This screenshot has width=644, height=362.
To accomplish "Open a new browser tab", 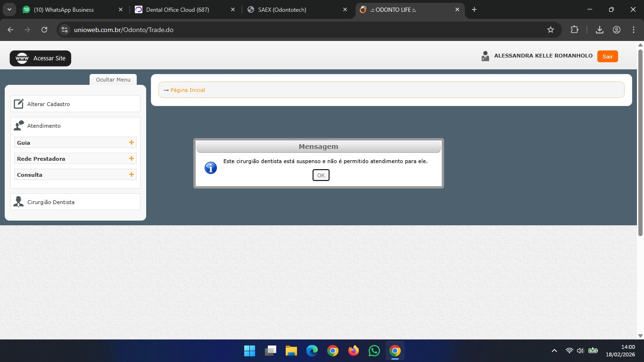I will [474, 9].
